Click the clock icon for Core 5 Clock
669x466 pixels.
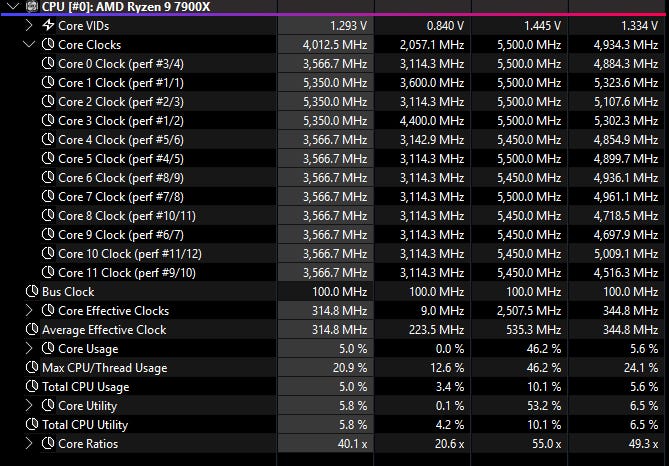[48, 158]
